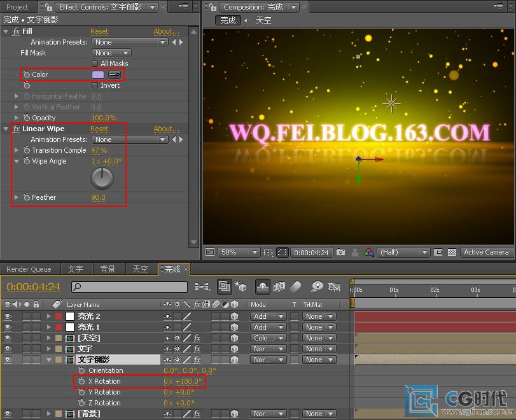Click the timeline layer search field
This screenshot has width=516, height=420.
[129, 287]
